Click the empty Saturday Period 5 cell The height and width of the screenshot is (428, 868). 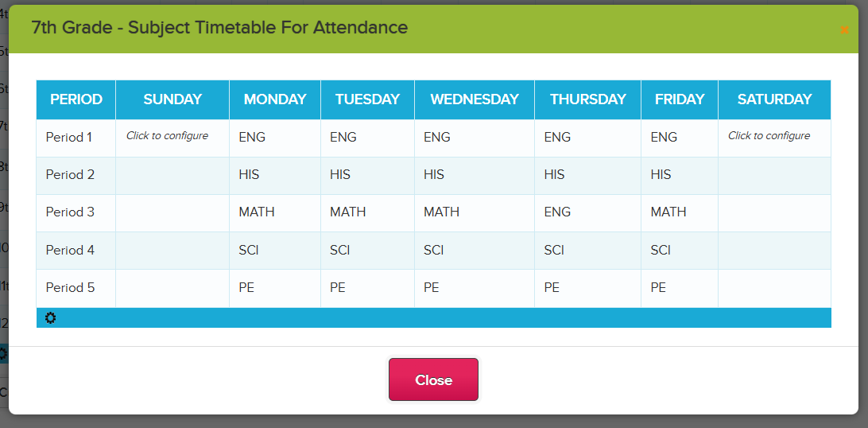pos(774,288)
